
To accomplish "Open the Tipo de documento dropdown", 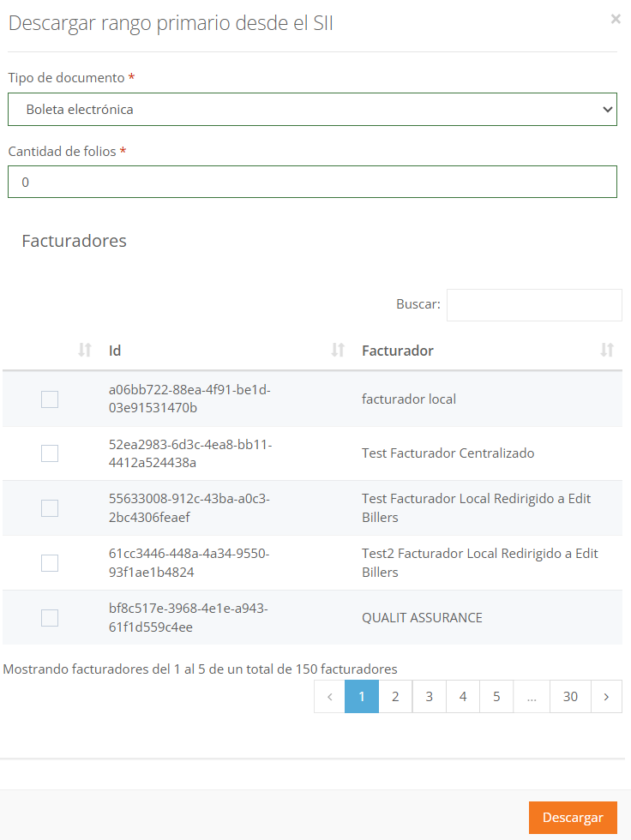I will (x=312, y=110).
